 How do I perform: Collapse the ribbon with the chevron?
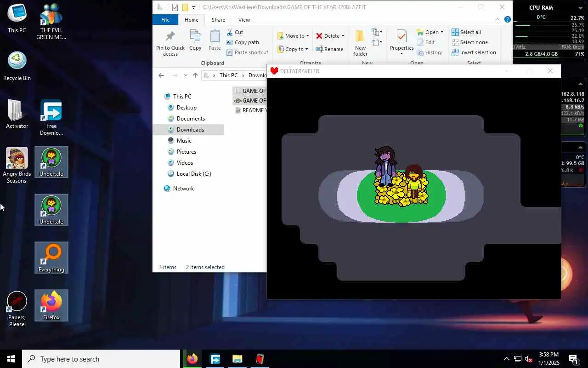[497, 19]
